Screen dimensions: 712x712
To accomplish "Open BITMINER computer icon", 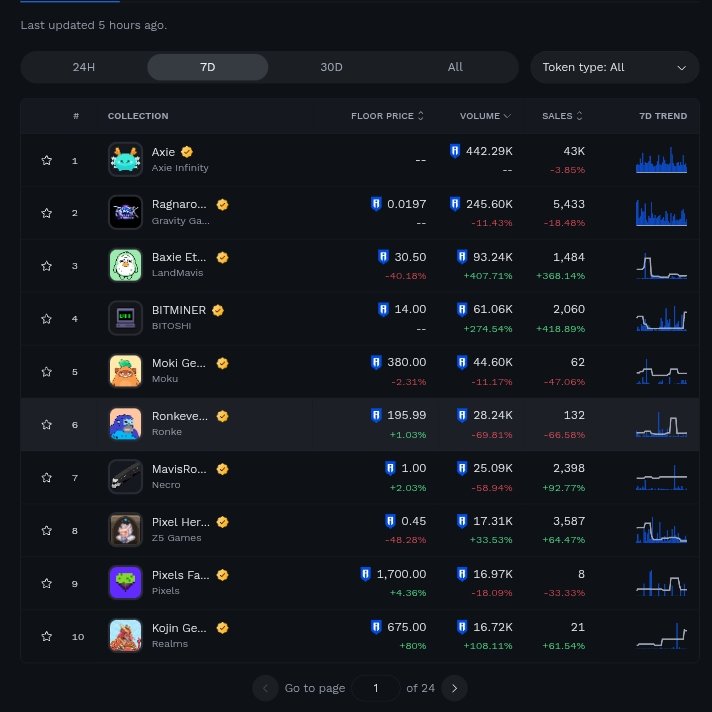I will pos(125,318).
